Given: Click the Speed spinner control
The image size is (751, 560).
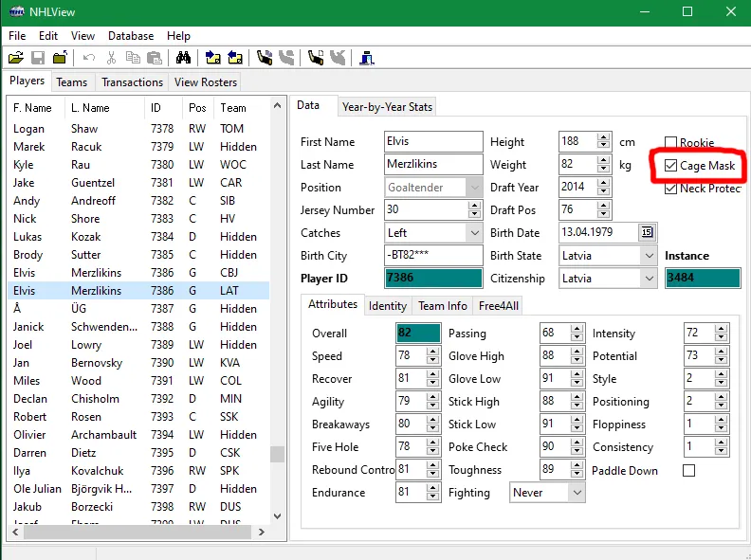Looking at the screenshot, I should (432, 355).
